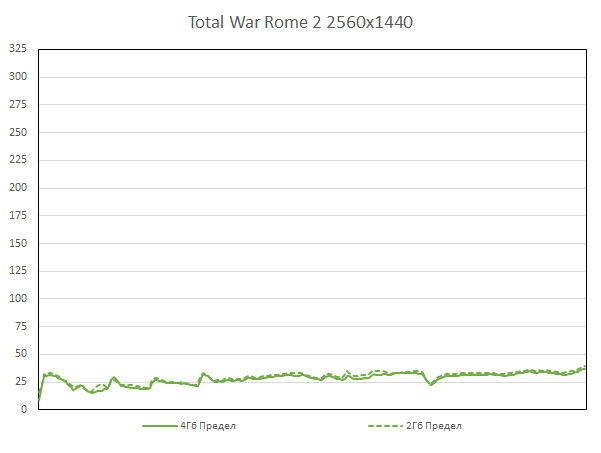Click the 325 y-axis label
601x453 pixels.
point(17,48)
